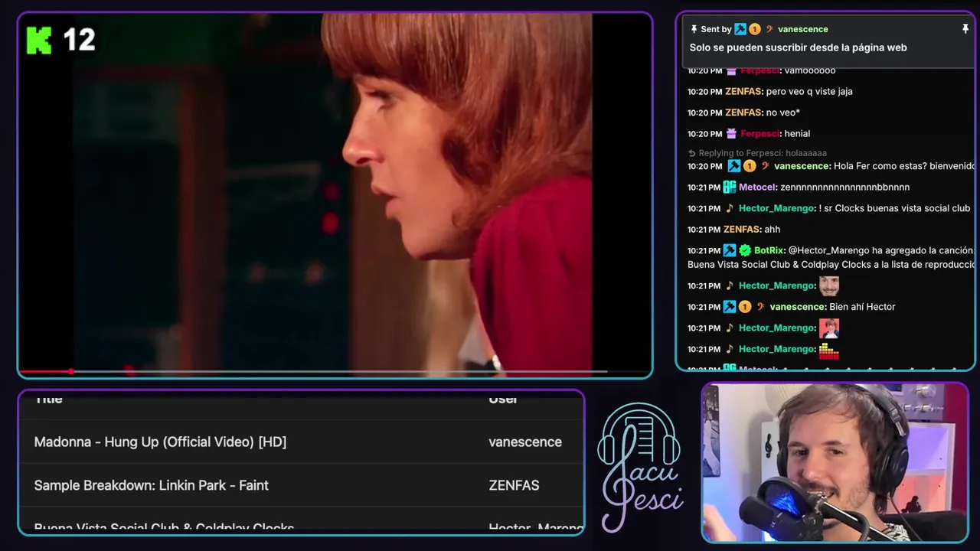Screen dimensions: 980x551
Task: Click the moderator badge next to BotRix
Action: coord(730,250)
